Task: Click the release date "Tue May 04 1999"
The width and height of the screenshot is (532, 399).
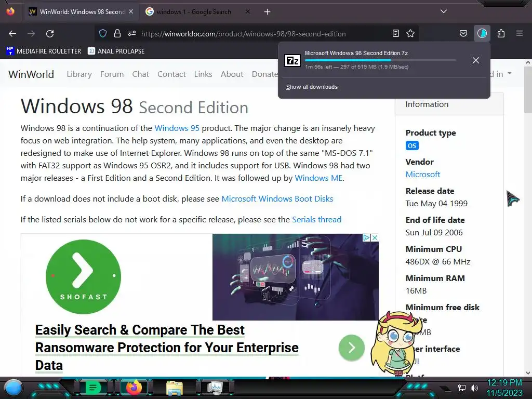Action: tap(436, 204)
